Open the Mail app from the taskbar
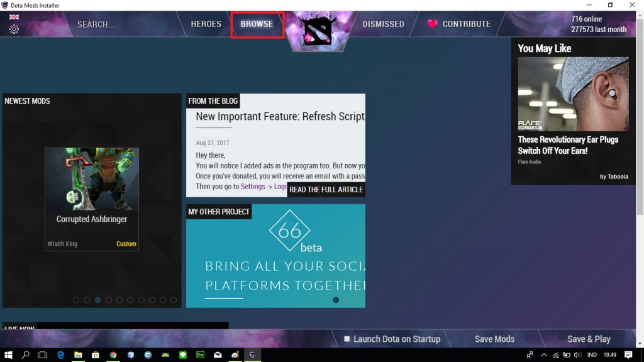The width and height of the screenshot is (644, 362). click(218, 355)
